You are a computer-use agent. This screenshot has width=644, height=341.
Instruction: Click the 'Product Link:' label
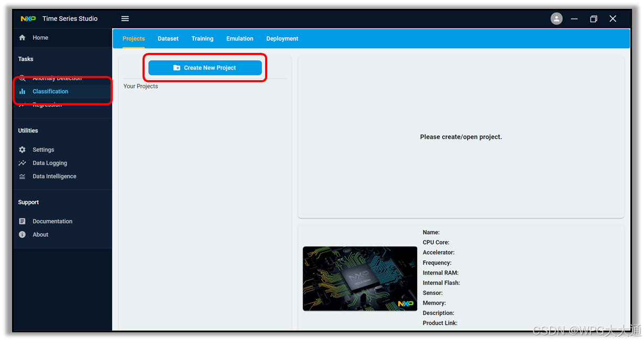click(440, 323)
